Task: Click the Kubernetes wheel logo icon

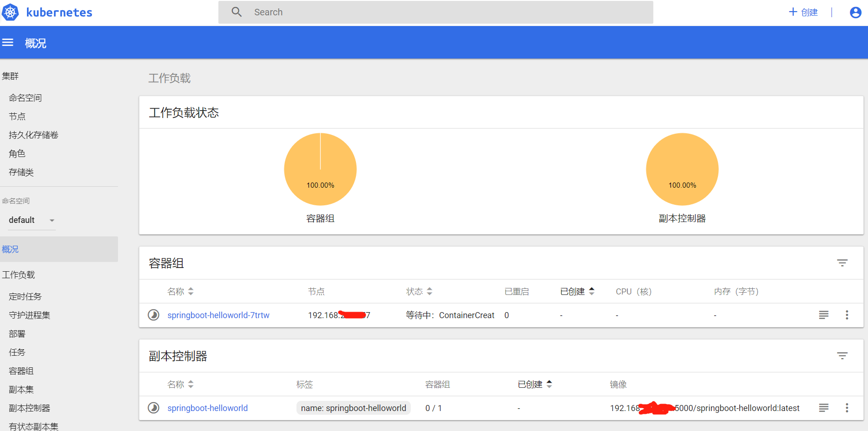Action: point(10,12)
